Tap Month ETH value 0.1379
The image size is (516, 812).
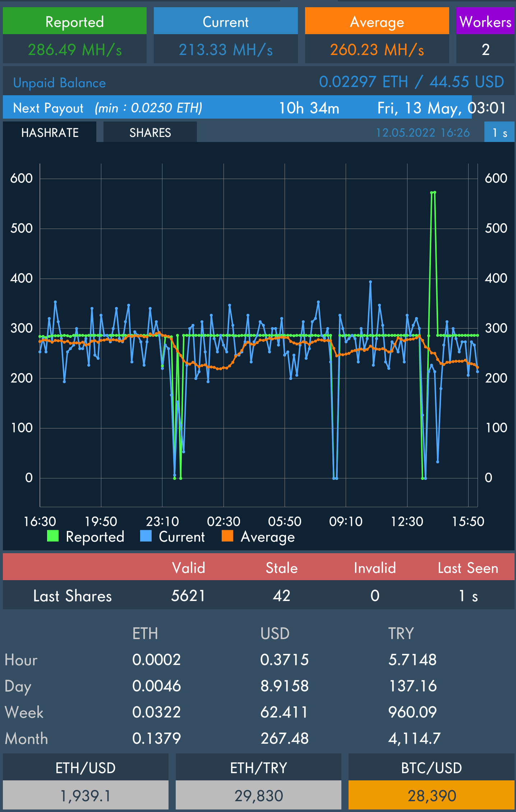(x=157, y=739)
